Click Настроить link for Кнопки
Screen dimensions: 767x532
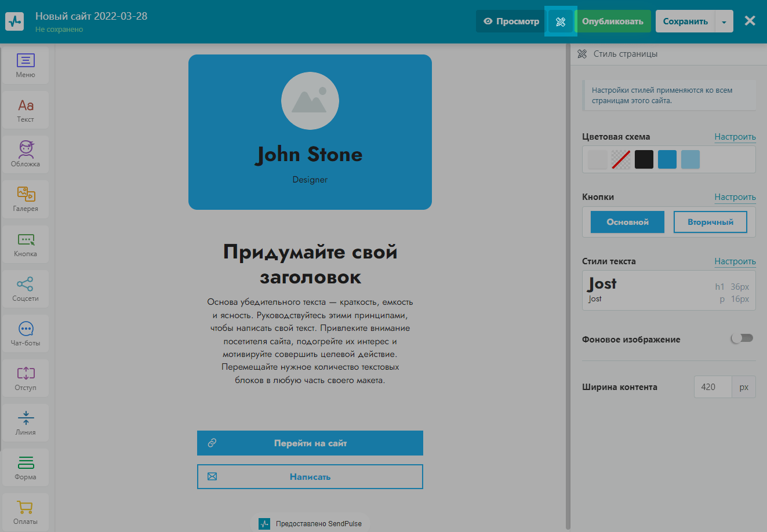click(735, 197)
